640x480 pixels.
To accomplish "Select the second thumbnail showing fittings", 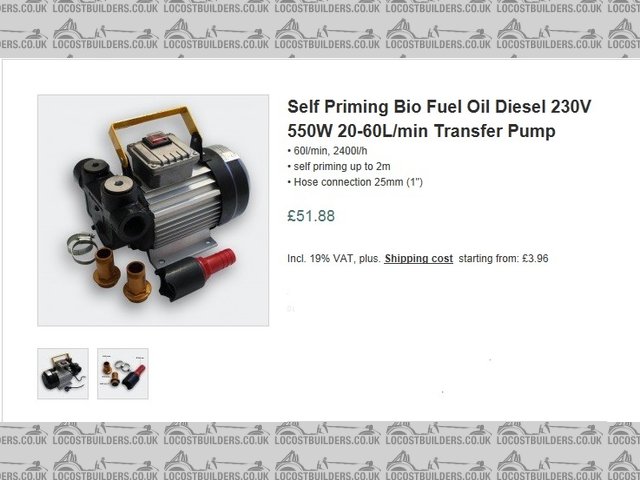I will click(123, 373).
